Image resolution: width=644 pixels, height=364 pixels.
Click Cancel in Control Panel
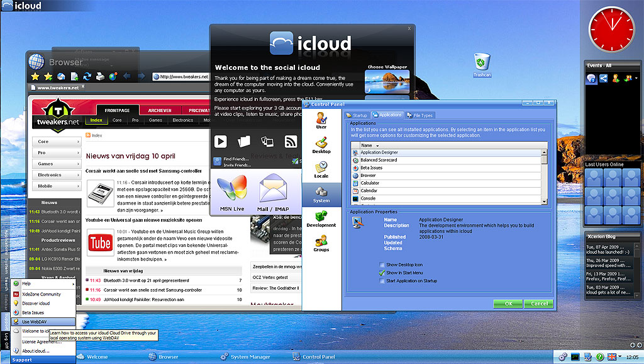pyautogui.click(x=539, y=304)
